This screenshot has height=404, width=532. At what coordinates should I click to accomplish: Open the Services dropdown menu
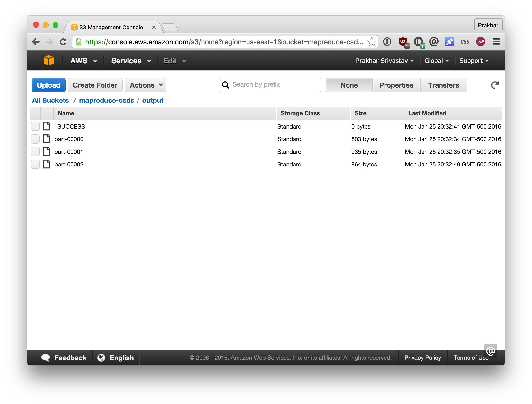click(x=131, y=61)
